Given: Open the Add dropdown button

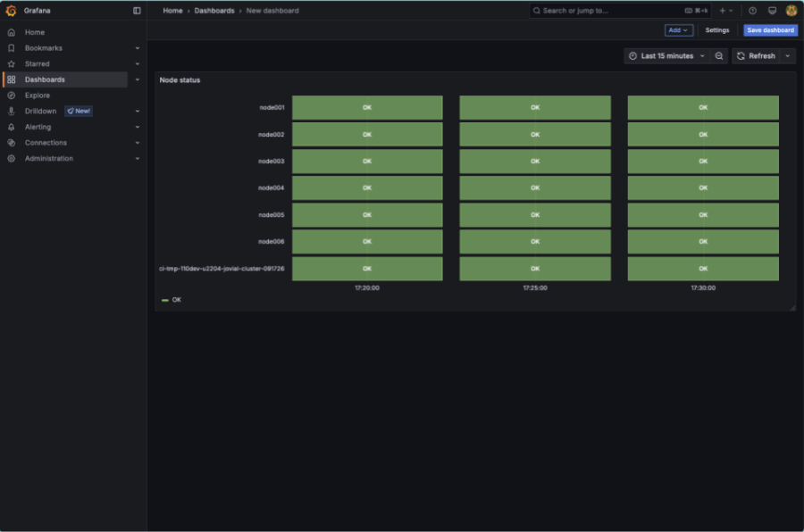Looking at the screenshot, I should pos(679,30).
